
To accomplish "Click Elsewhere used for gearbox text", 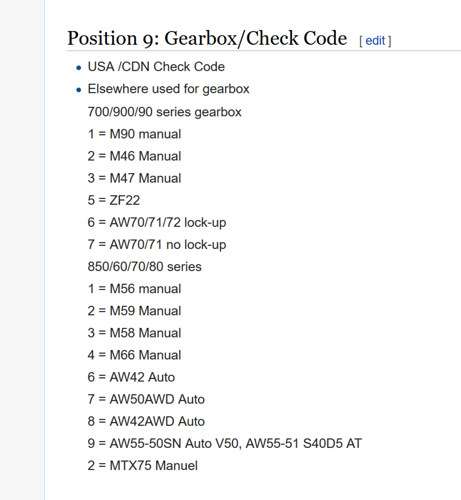I will 168,89.
